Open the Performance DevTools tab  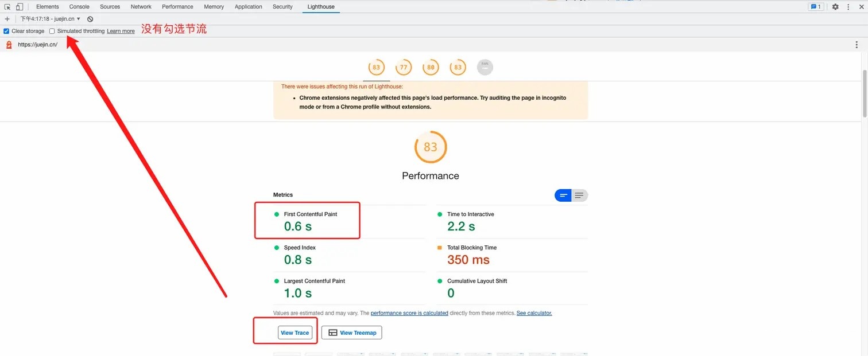pyautogui.click(x=177, y=7)
